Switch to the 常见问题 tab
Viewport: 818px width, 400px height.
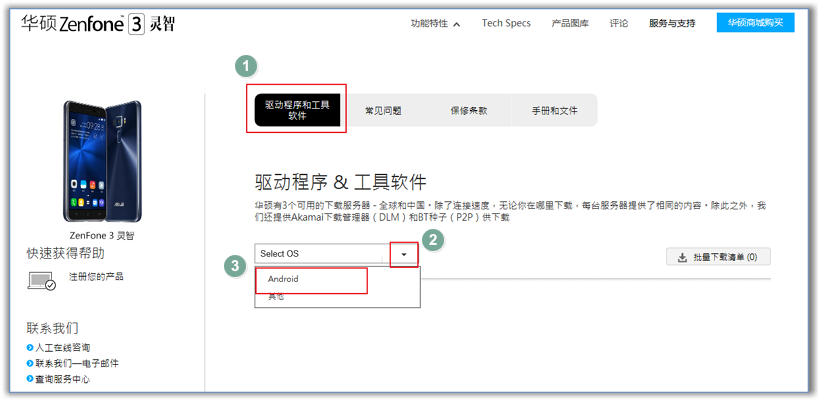(383, 111)
